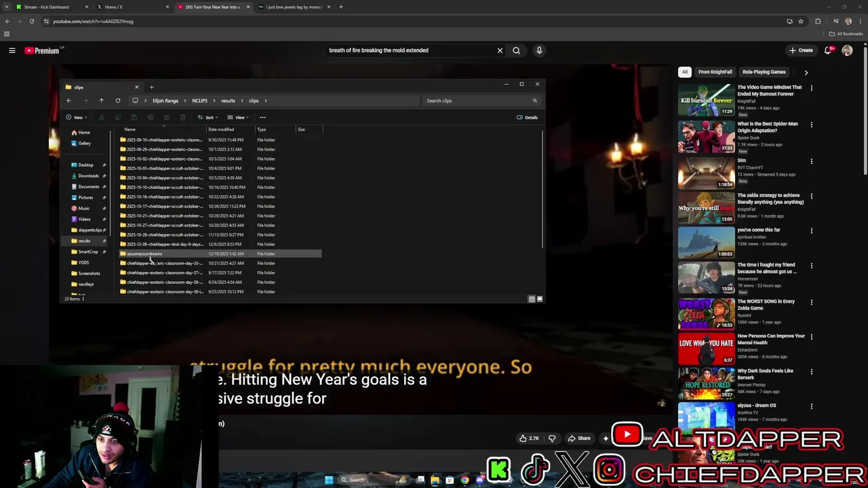Bookmark this page with star icon
868x488 pixels.
(801, 21)
